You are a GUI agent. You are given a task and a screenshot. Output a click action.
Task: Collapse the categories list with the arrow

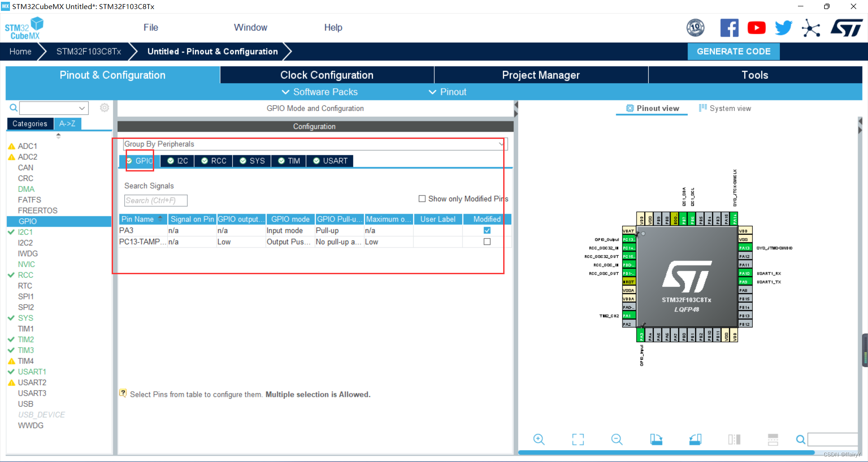pyautogui.click(x=58, y=135)
